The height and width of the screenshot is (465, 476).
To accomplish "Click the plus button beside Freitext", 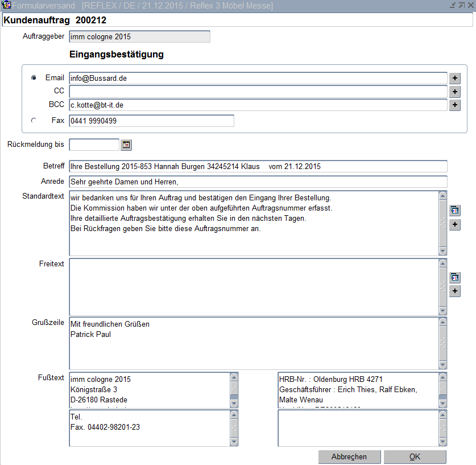I will coord(455,291).
